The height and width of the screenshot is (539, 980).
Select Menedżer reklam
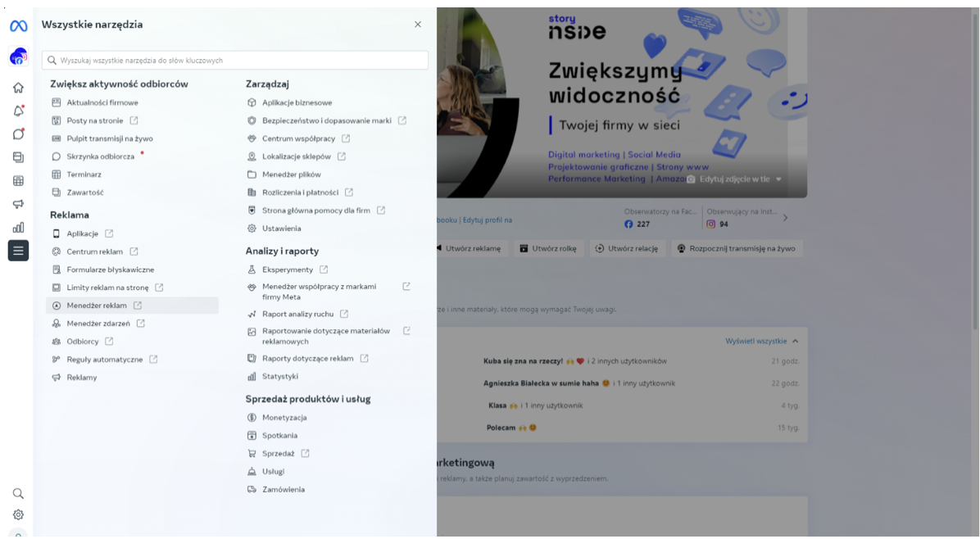click(132, 306)
